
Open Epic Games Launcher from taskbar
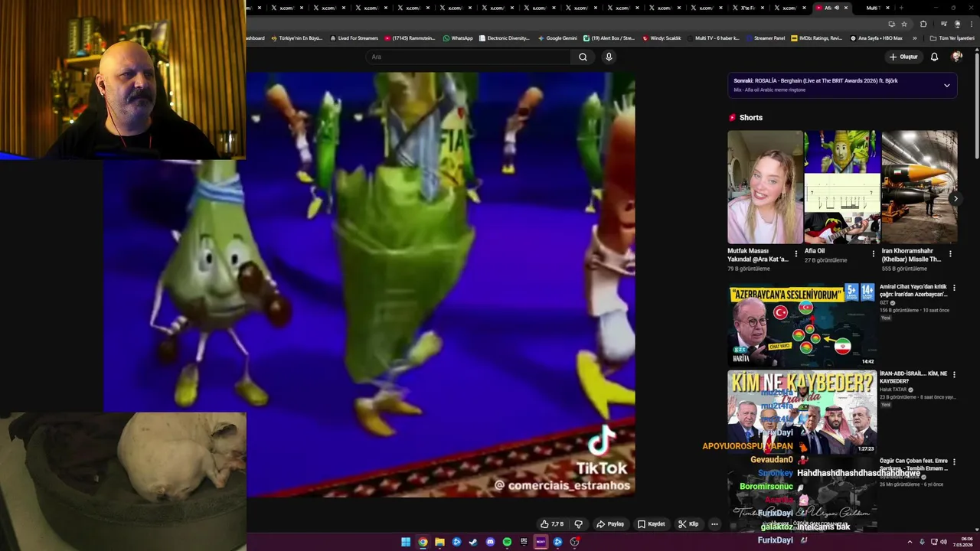tap(524, 542)
